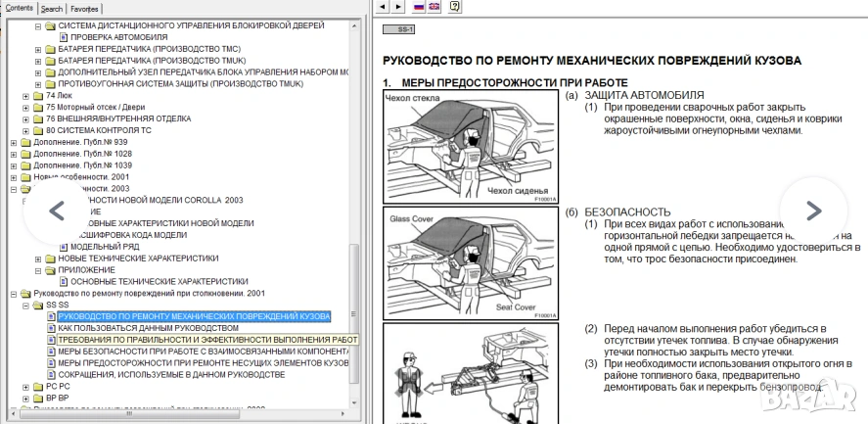This screenshot has height=424, width=868.
Task: Expand the 76 ВНЕШНЯЯ/ВНУТРЕННЯЯ ОТДЕЛКА node
Action: (25, 119)
